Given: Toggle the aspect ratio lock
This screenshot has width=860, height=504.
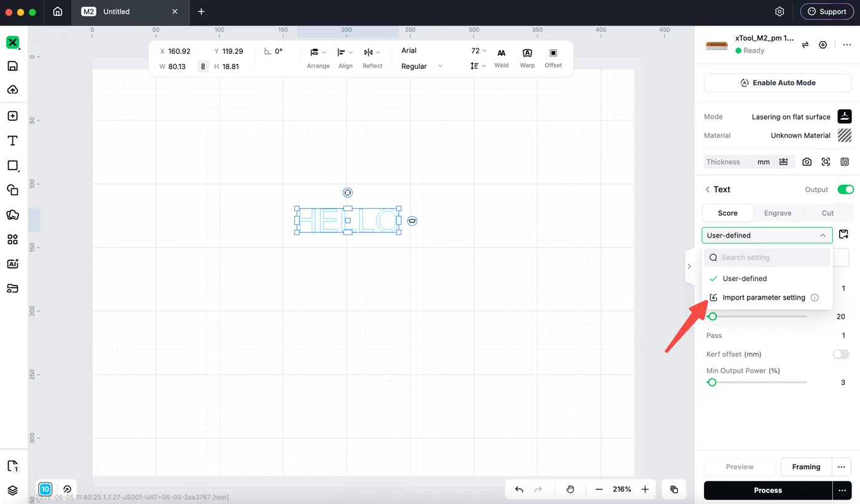Looking at the screenshot, I should (x=203, y=66).
